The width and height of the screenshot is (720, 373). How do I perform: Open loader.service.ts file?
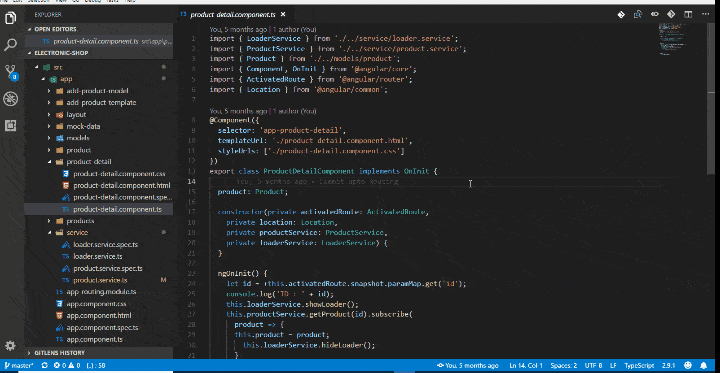(98, 257)
